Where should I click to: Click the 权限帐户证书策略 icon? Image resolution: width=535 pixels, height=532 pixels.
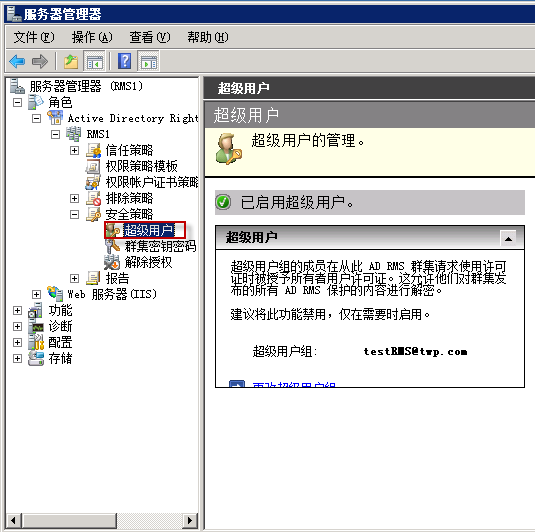(x=93, y=182)
